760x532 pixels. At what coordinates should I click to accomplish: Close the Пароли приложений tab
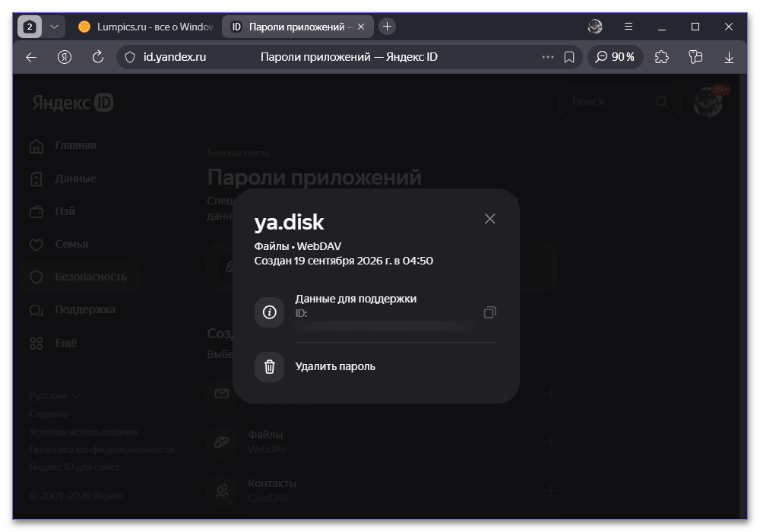pos(360,27)
